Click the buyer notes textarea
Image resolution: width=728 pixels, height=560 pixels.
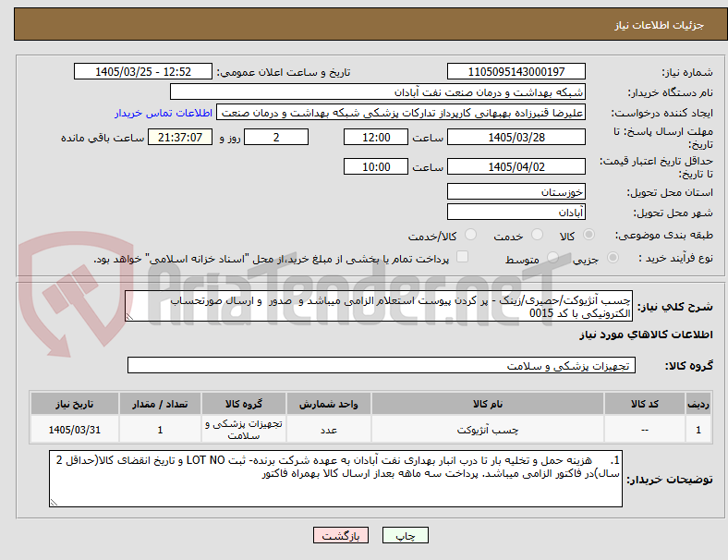pyautogui.click(x=335, y=479)
